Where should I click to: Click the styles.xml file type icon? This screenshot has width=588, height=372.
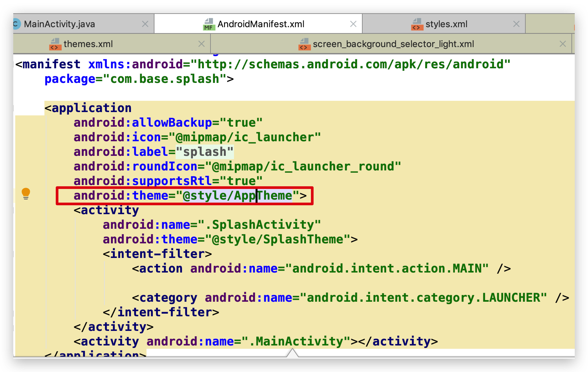[417, 24]
